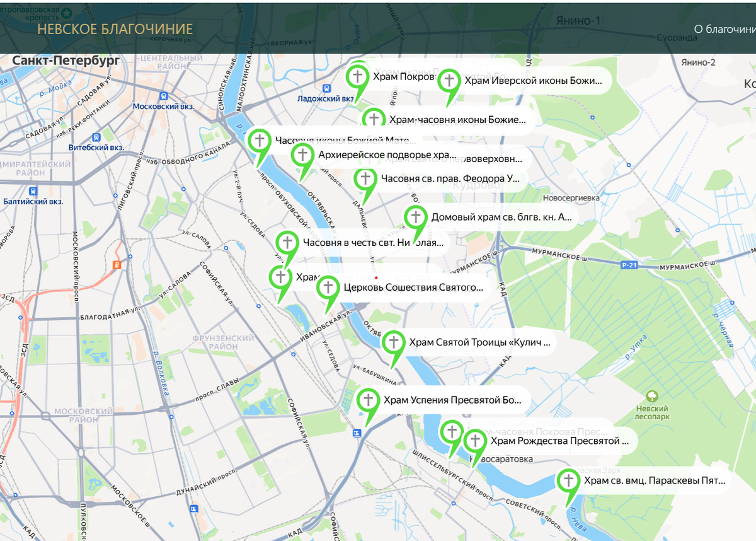Select the Храм-часовня иконы Божией marker
The width and height of the screenshot is (756, 541).
[x=374, y=119]
